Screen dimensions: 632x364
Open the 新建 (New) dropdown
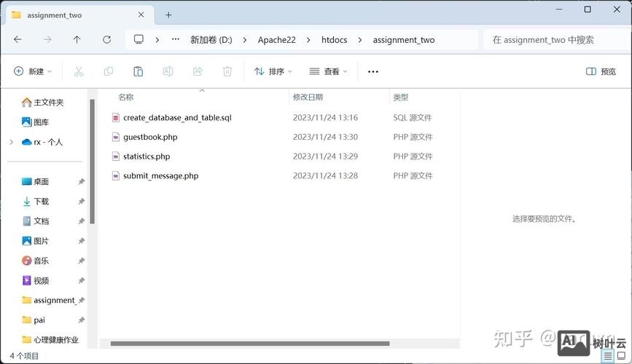click(33, 71)
